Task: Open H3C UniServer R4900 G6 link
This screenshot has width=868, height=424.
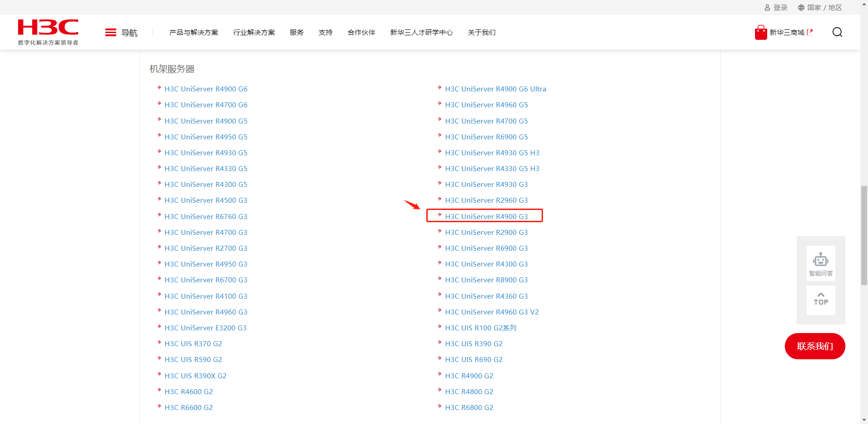Action: coord(206,89)
